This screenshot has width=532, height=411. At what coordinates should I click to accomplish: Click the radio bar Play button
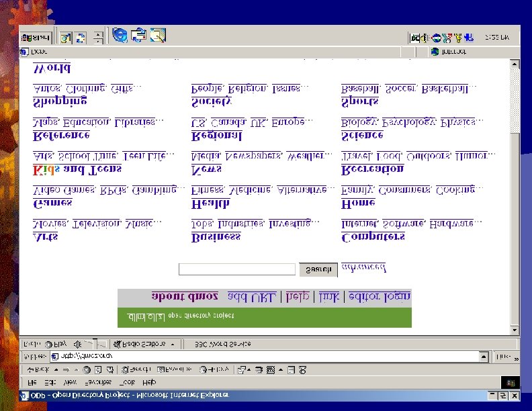pyautogui.click(x=56, y=345)
